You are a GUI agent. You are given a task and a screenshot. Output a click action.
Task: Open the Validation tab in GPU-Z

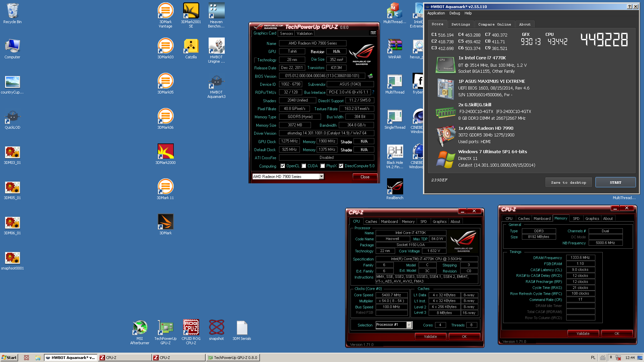tap(305, 33)
